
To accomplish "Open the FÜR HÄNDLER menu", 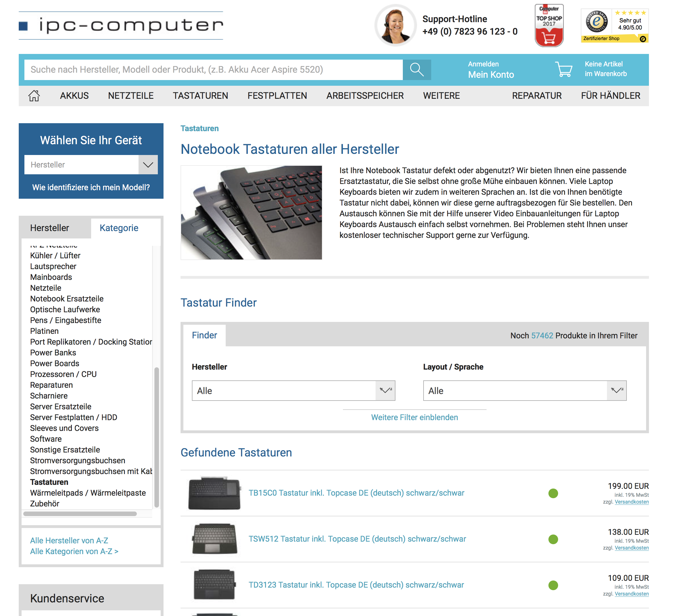I will click(x=611, y=96).
